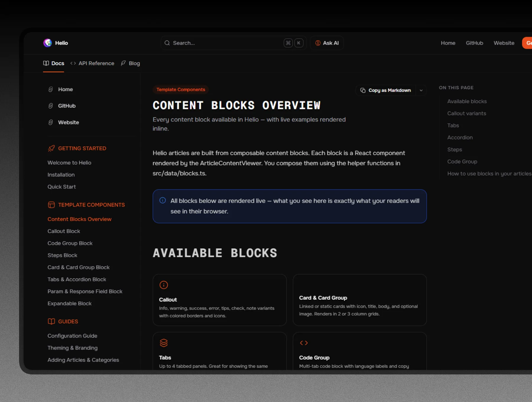Switch to the Docs tab
This screenshot has width=532, height=402.
point(53,63)
